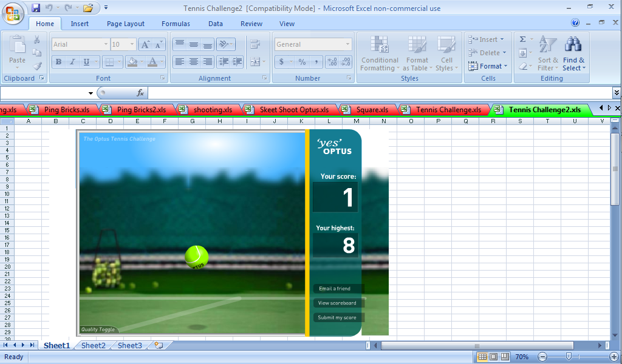622x364 pixels.
Task: Center text horizontally
Action: point(194,62)
